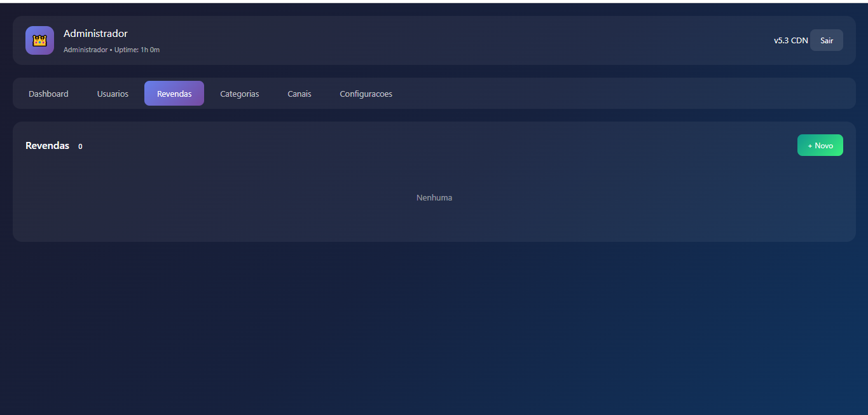The width and height of the screenshot is (868, 415).
Task: Click the Uptime 1h 0m status text
Action: 137,50
